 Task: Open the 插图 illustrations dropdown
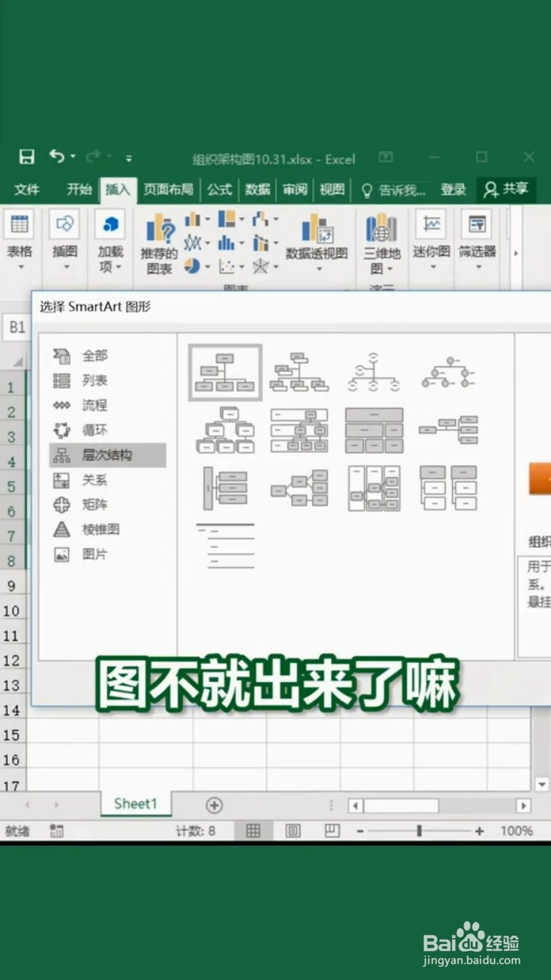click(x=65, y=241)
